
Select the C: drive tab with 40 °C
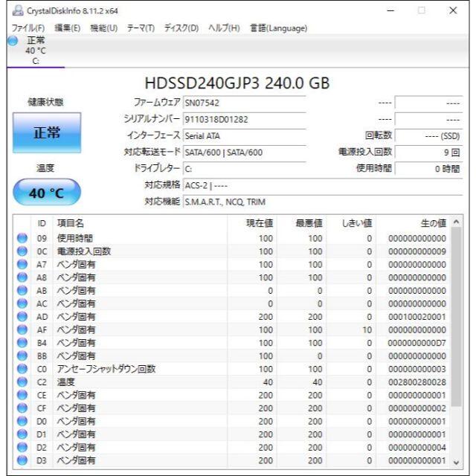click(x=36, y=51)
